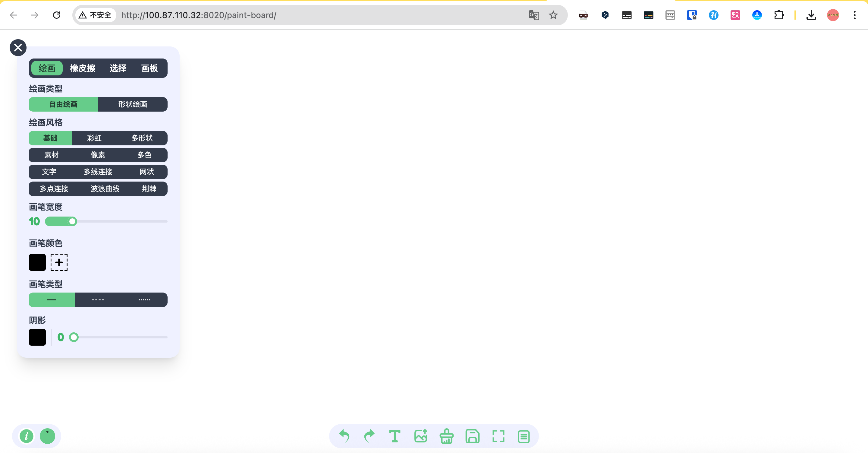Select the text insertion tool icon
The height and width of the screenshot is (453, 868).
coord(395,436)
